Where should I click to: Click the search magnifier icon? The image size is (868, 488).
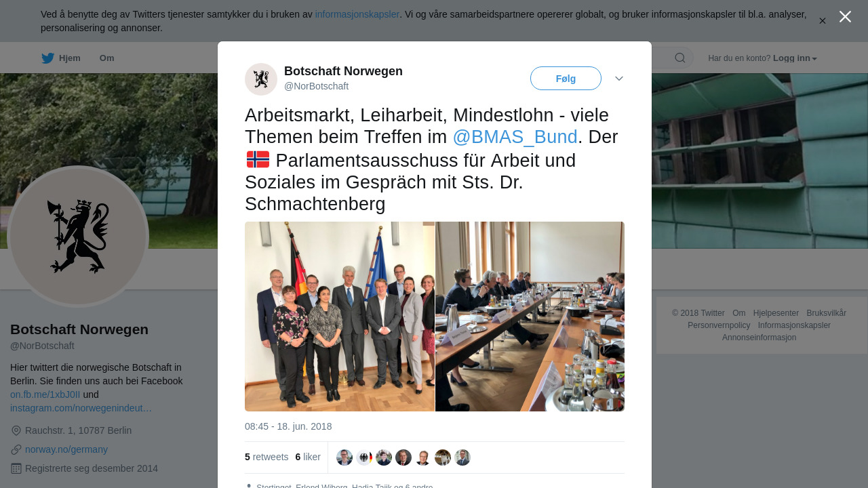coord(679,58)
